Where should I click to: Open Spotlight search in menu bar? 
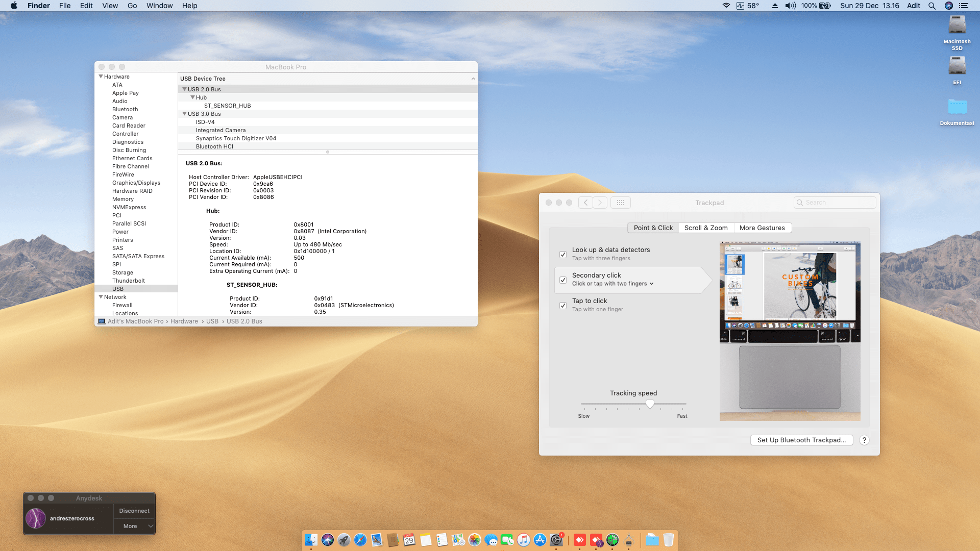click(932, 6)
